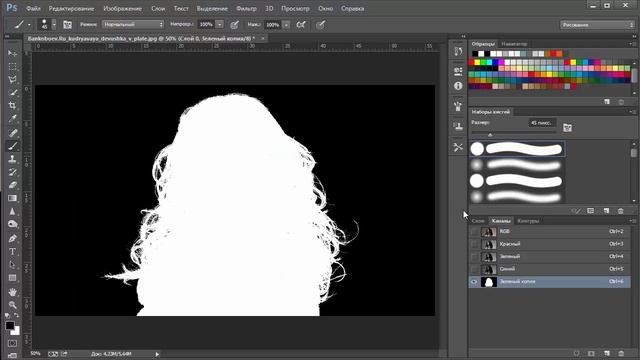This screenshot has width=640, height=360.
Task: Select the Quick Selection tool
Action: point(12,93)
